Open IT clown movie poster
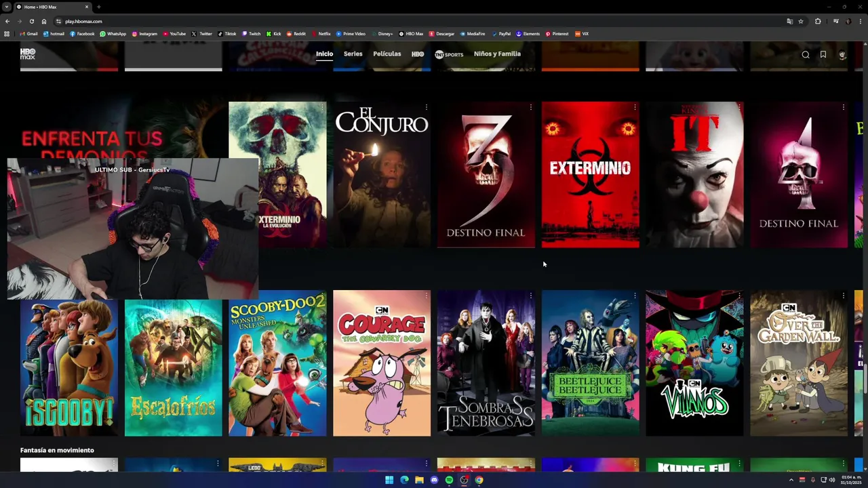The width and height of the screenshot is (868, 488). tap(694, 175)
